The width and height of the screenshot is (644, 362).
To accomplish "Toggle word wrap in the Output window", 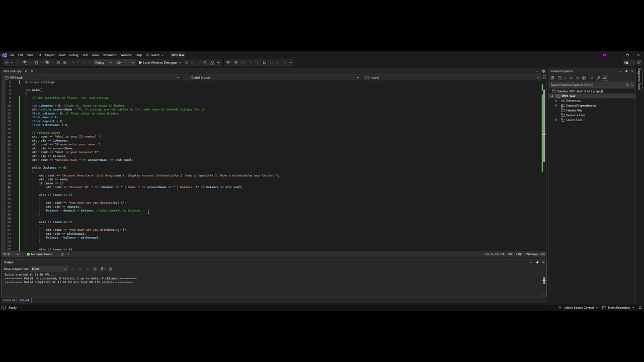I will [x=103, y=269].
